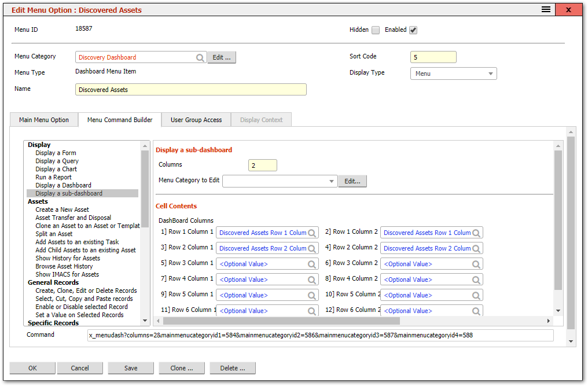
Task: Open lookup for Row 1 Column 1 cell
Action: pos(311,232)
